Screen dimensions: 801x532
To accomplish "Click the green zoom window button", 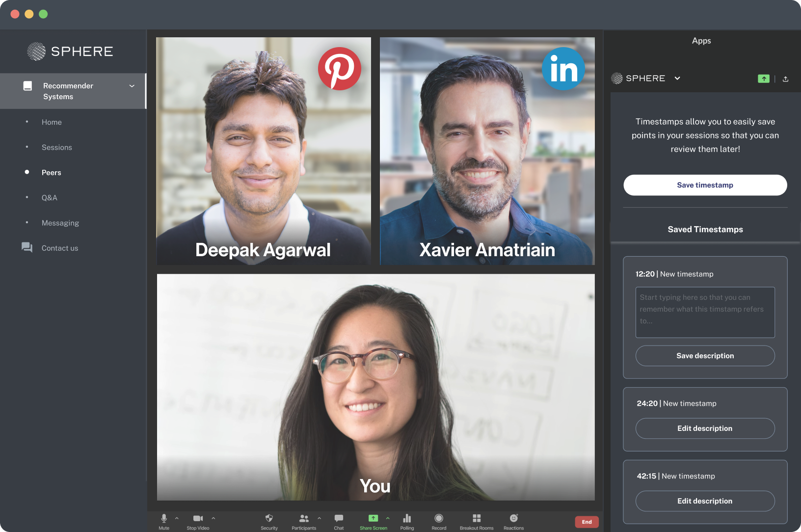I will click(43, 14).
